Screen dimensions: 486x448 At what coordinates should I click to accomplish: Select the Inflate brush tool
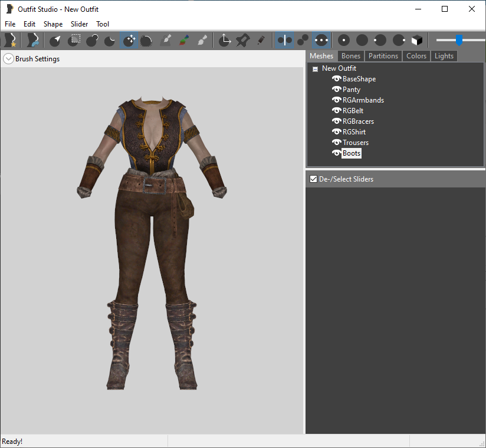(92, 40)
